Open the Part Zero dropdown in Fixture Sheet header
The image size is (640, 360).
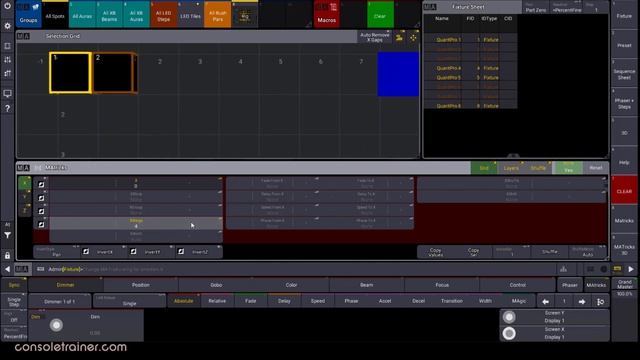(x=536, y=8)
